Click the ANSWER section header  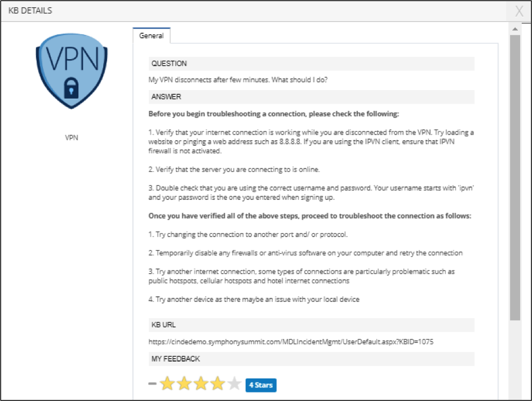pyautogui.click(x=311, y=97)
